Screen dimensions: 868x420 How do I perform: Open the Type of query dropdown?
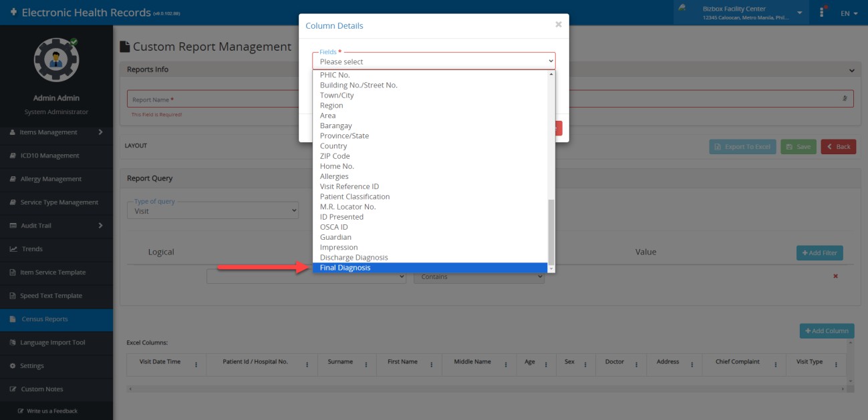point(212,210)
